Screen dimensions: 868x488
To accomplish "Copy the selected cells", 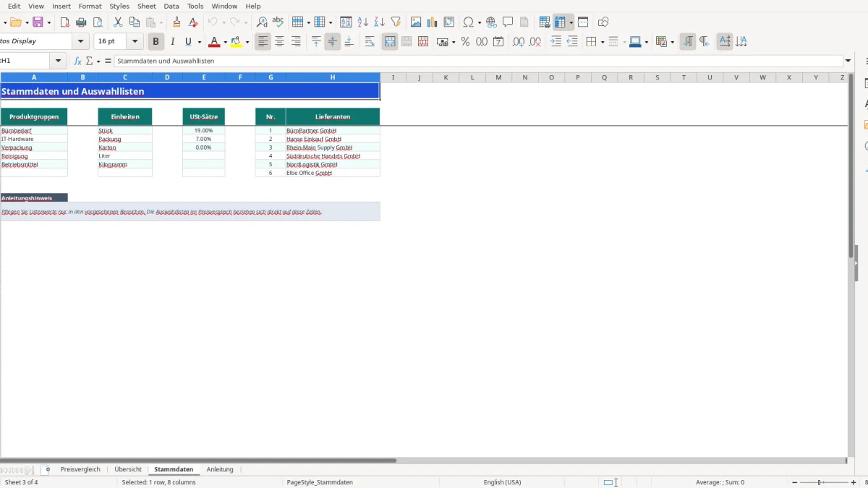I will coord(135,22).
